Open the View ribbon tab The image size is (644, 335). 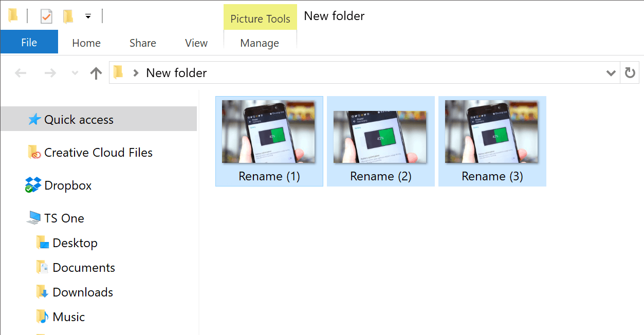[196, 43]
